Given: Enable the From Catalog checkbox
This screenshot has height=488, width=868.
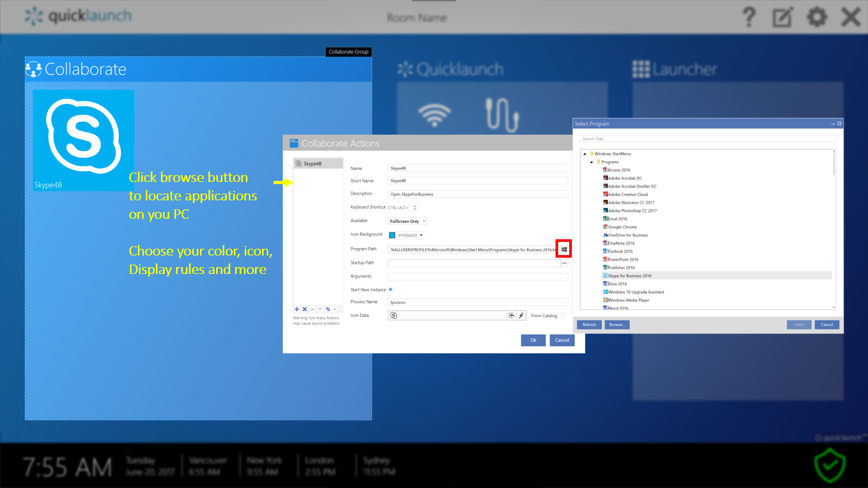Looking at the screenshot, I should [x=563, y=316].
